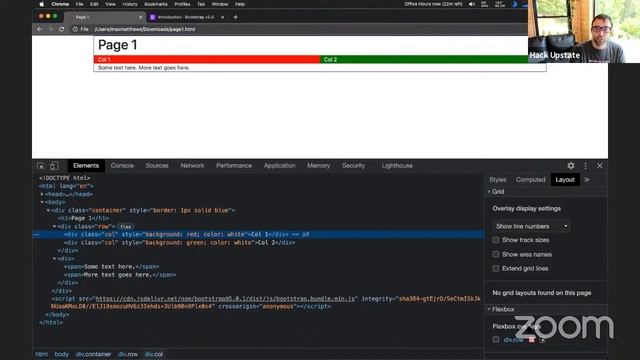The image size is (640, 360).
Task: Tick the div.row flexbox overlay checkbox
Action: [496, 340]
